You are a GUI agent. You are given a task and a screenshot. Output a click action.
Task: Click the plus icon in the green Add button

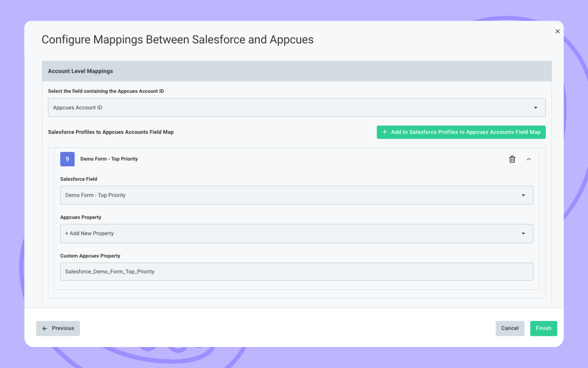pos(385,132)
